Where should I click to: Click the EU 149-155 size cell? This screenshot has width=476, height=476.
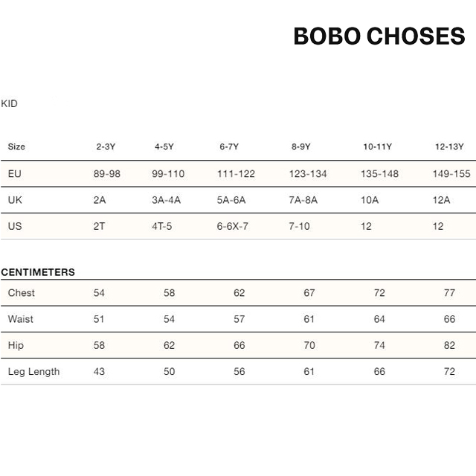(451, 174)
